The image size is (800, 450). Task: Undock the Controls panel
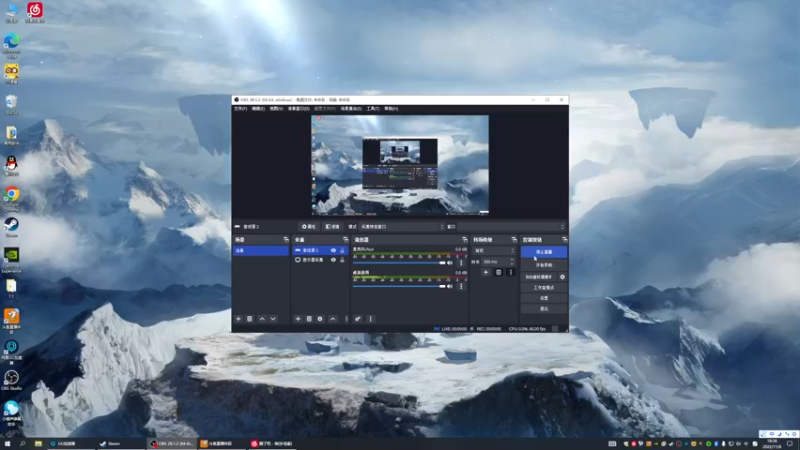pyautogui.click(x=564, y=239)
